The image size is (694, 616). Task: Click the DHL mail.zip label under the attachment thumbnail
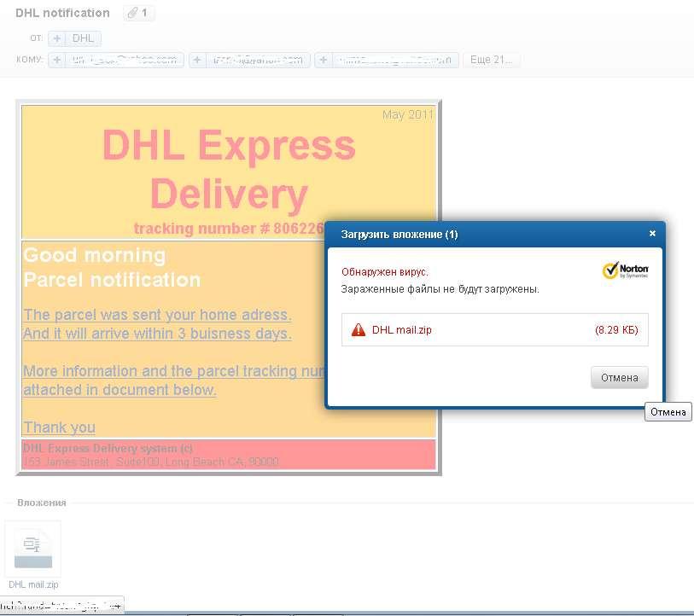coord(33,584)
